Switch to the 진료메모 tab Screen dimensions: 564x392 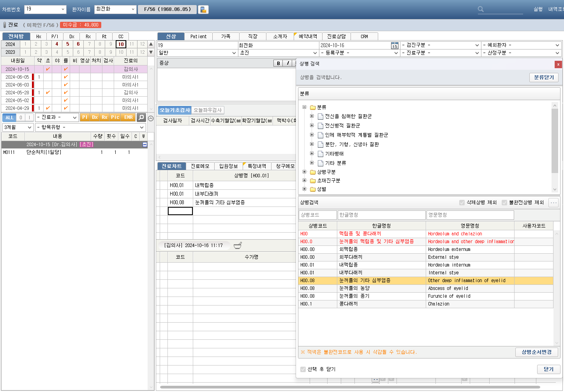click(200, 166)
